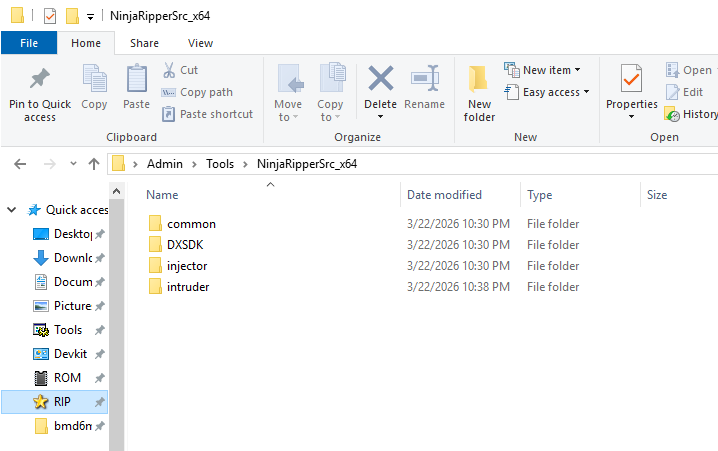718x451 pixels.
Task: Click NinjaRipperSrc_x64 in address breadcrumb
Action: pyautogui.click(x=307, y=164)
